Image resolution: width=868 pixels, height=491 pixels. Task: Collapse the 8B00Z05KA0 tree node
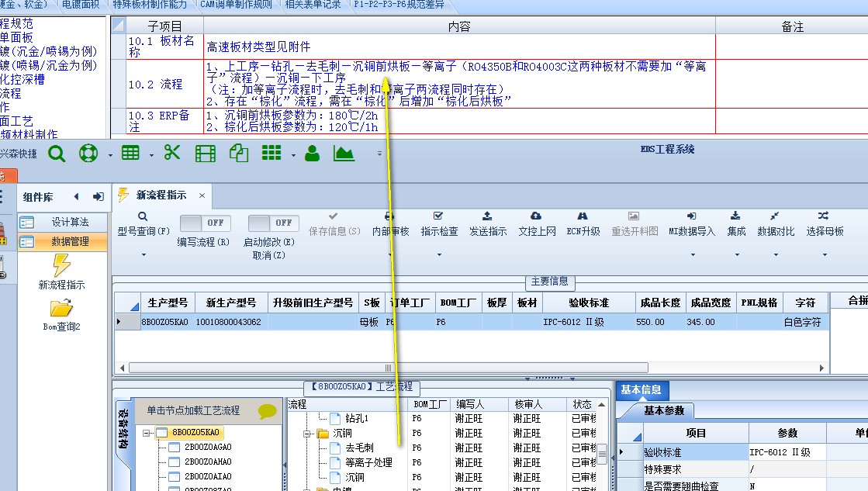coord(146,433)
